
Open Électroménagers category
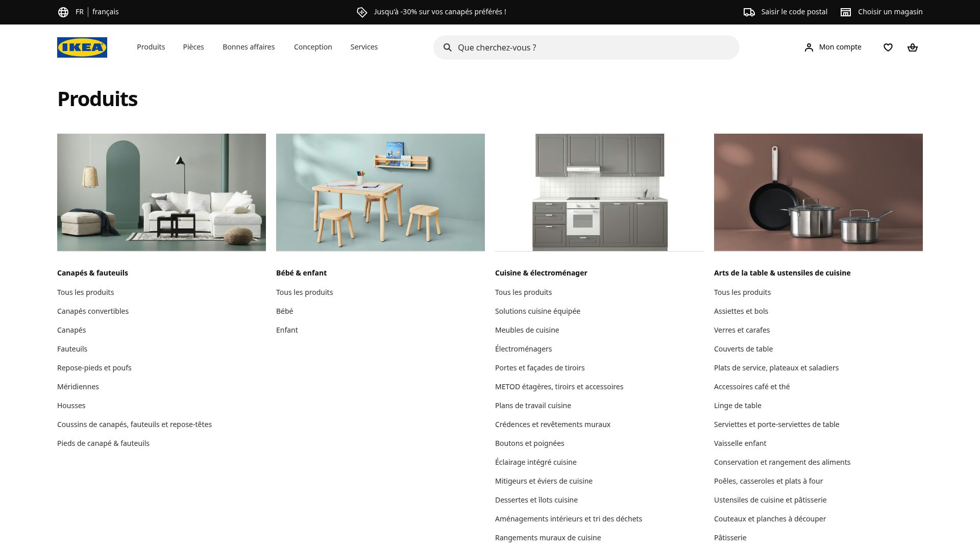[x=523, y=348]
